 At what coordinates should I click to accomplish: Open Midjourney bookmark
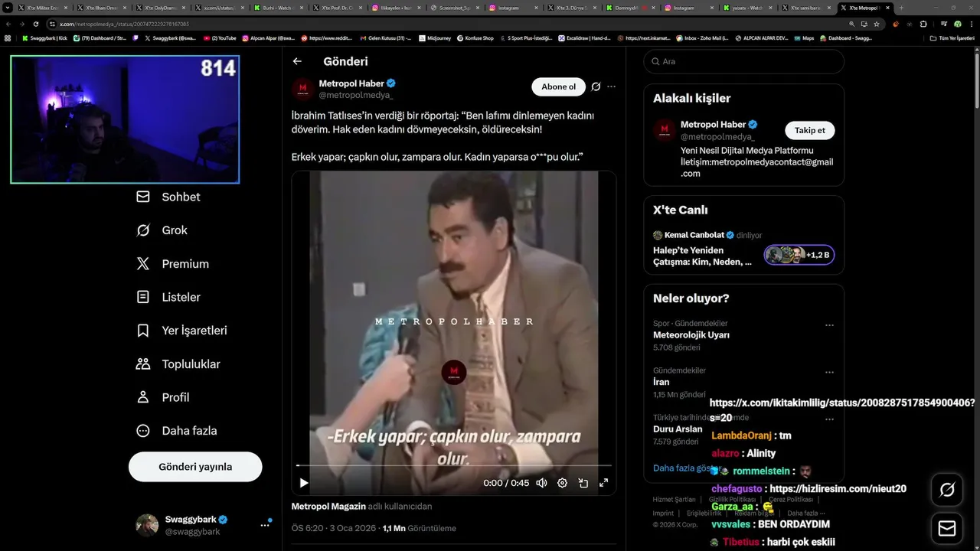pyautogui.click(x=433, y=37)
